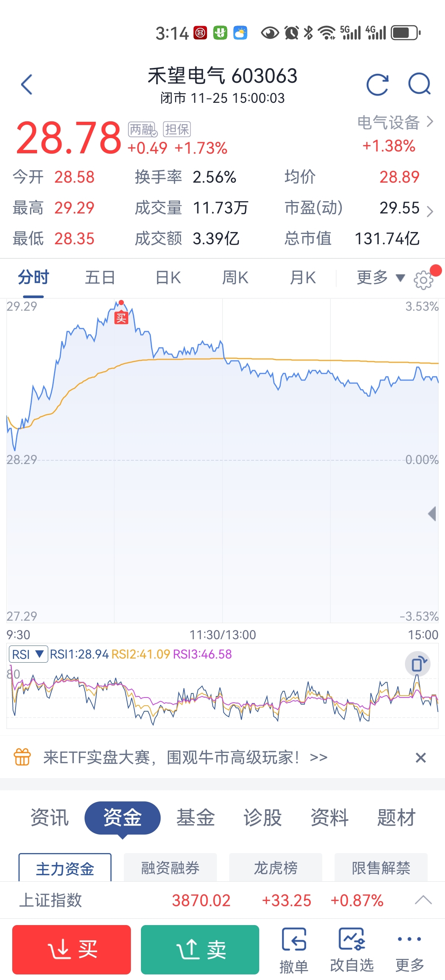This screenshot has width=445, height=980.
Task: Expand the 上证指数 index bar
Action: [x=423, y=900]
